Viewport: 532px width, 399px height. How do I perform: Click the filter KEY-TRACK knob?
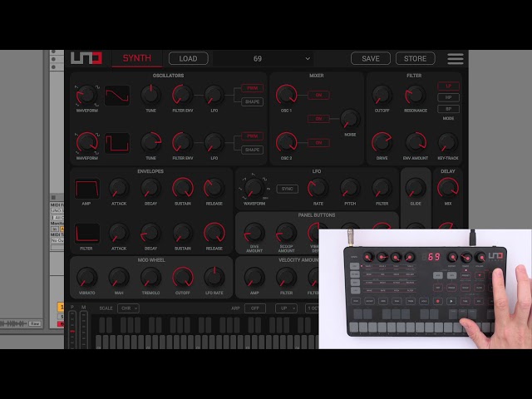pos(447,142)
